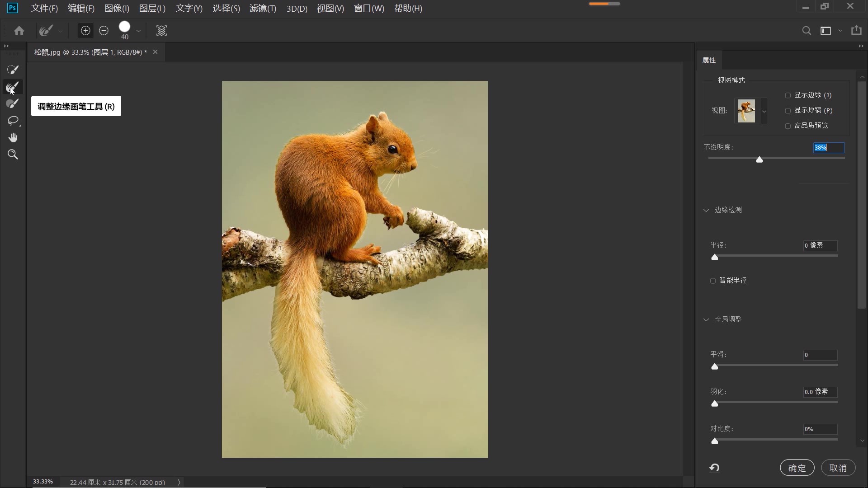Click the 取消 button

pyautogui.click(x=838, y=468)
